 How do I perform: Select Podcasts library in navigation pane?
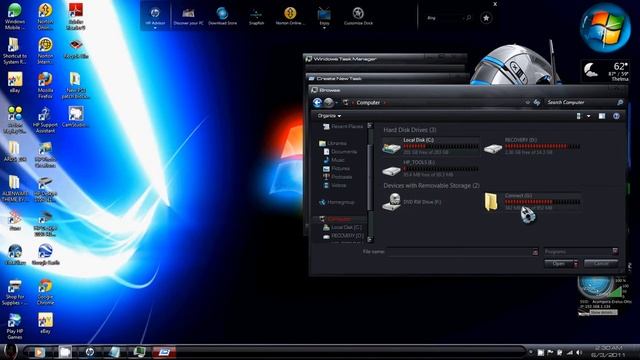337,177
